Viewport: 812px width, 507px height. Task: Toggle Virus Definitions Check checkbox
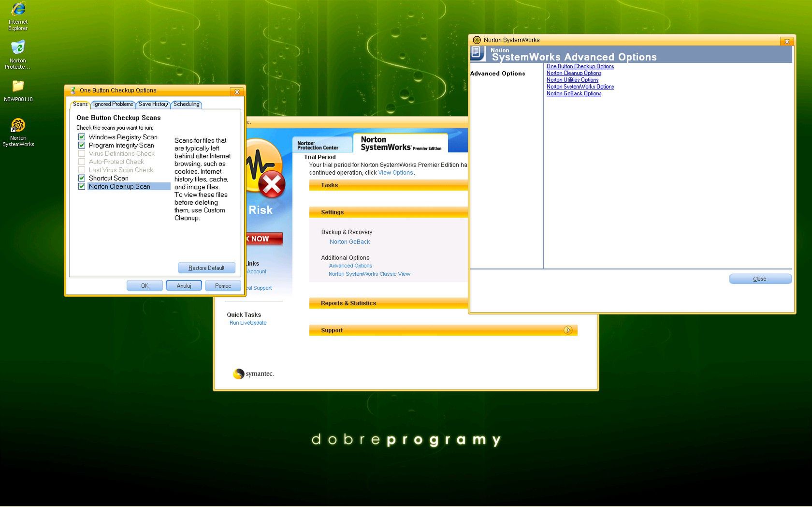pos(82,153)
